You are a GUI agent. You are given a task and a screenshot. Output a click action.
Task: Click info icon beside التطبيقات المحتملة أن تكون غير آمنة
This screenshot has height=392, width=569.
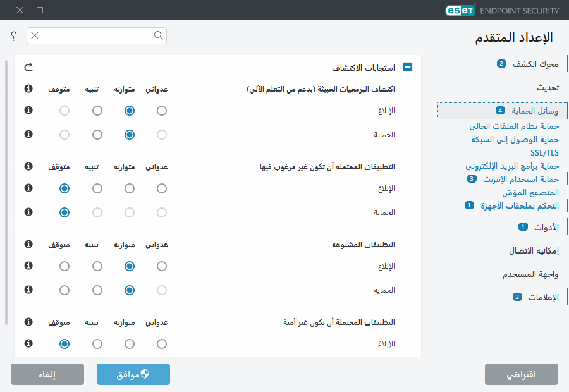tap(27, 322)
